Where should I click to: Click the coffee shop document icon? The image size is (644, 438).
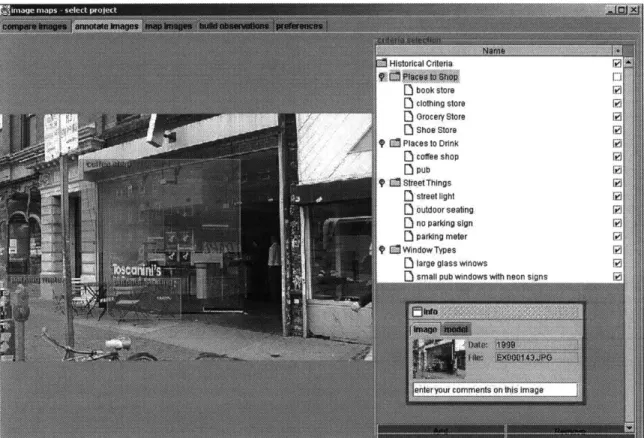pos(408,157)
